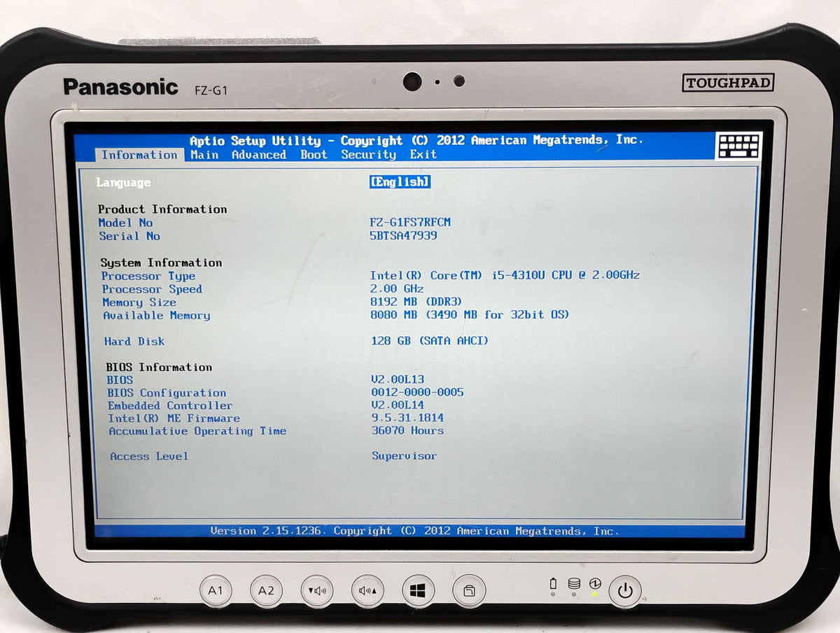The width and height of the screenshot is (840, 633).
Task: Open the on-screen keyboard icon
Action: [x=738, y=146]
